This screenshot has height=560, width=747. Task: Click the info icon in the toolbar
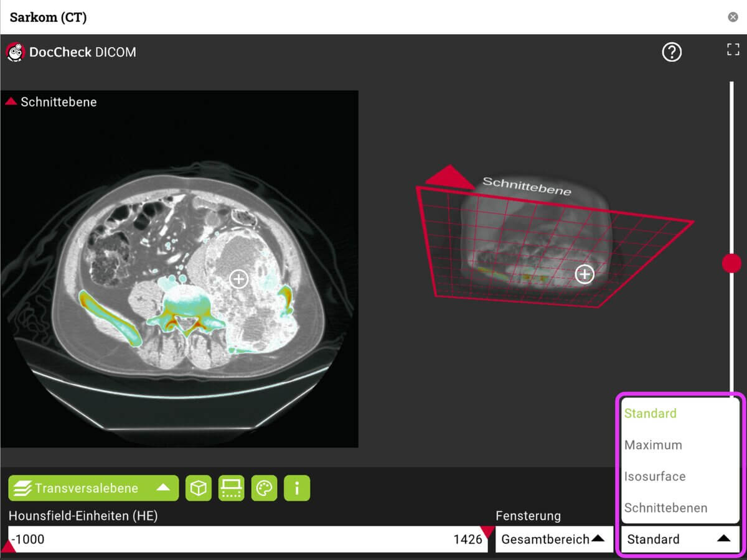[x=297, y=488]
